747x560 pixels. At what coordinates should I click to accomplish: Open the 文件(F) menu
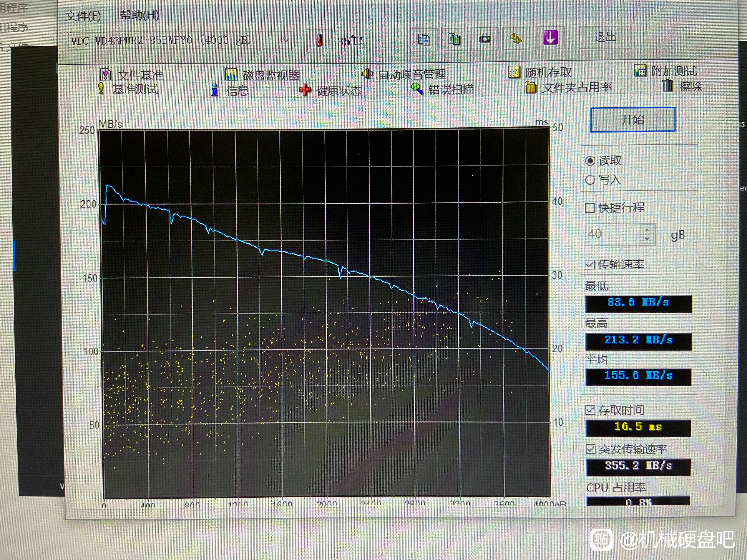pos(83,16)
